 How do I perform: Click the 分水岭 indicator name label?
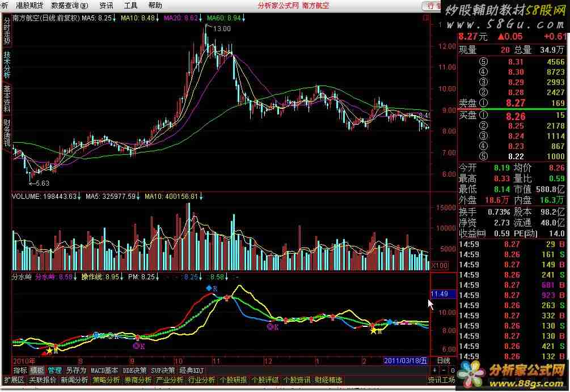[x=22, y=277]
